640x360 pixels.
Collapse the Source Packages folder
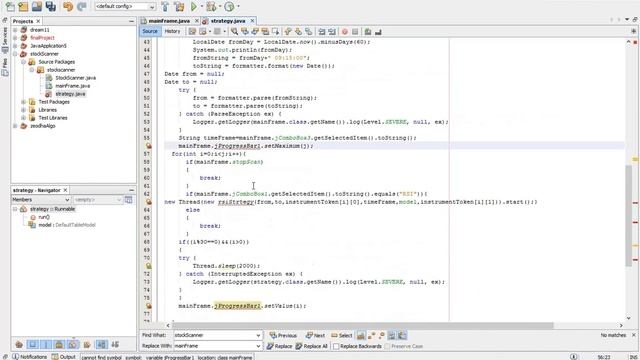click(24, 62)
